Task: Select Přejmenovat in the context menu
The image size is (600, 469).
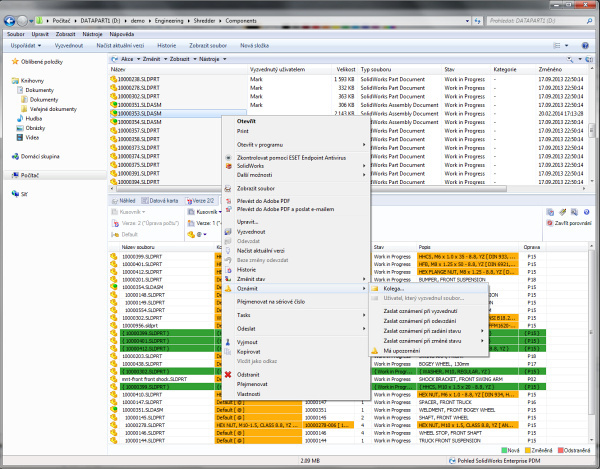Action: point(252,384)
